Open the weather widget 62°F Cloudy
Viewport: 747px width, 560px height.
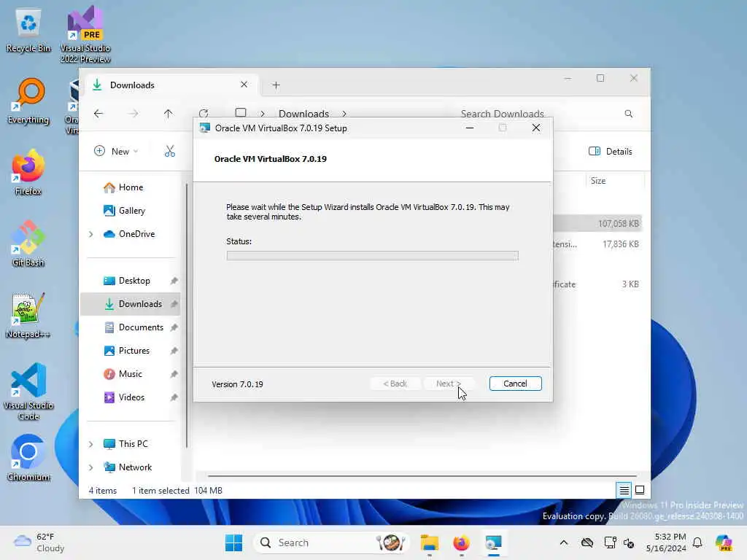pos(39,542)
